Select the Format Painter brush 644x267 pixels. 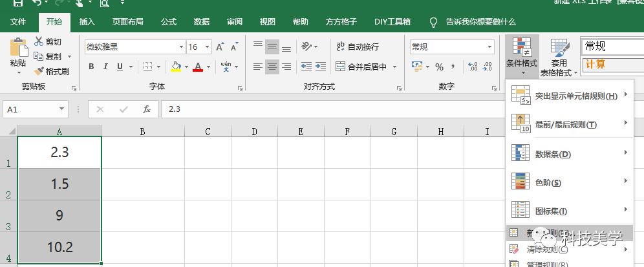pos(39,71)
